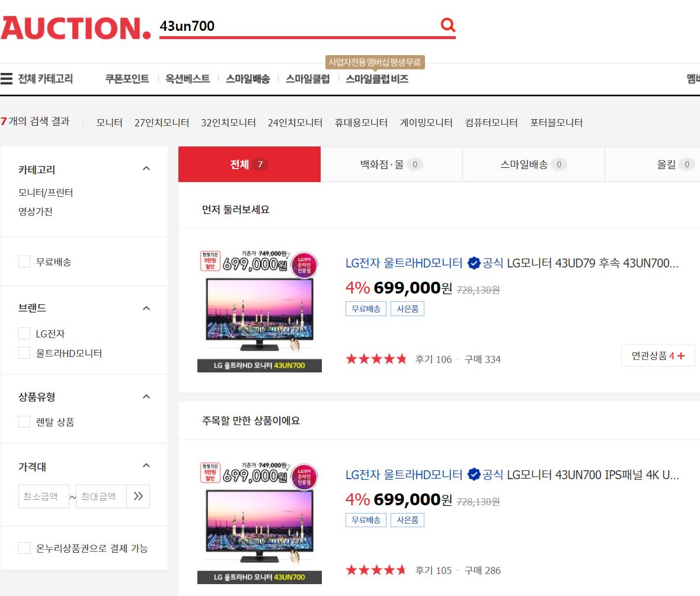700x596 pixels.
Task: Click the 연관상품 4 plus button
Action: pyautogui.click(x=658, y=356)
